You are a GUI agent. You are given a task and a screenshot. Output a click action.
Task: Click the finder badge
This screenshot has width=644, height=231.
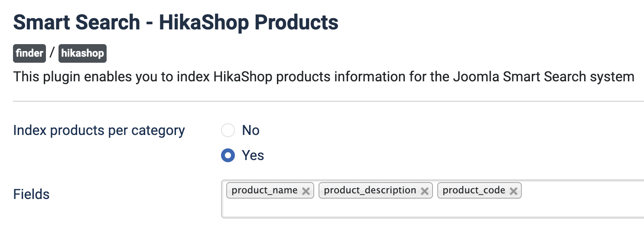(x=29, y=53)
